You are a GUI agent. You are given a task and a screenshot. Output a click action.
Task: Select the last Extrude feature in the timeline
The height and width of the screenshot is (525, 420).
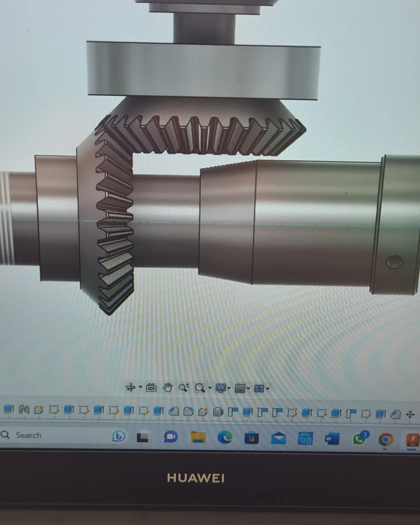click(381, 414)
